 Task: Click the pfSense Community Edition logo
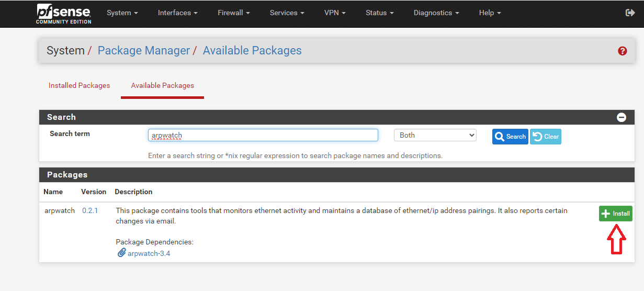pos(64,14)
